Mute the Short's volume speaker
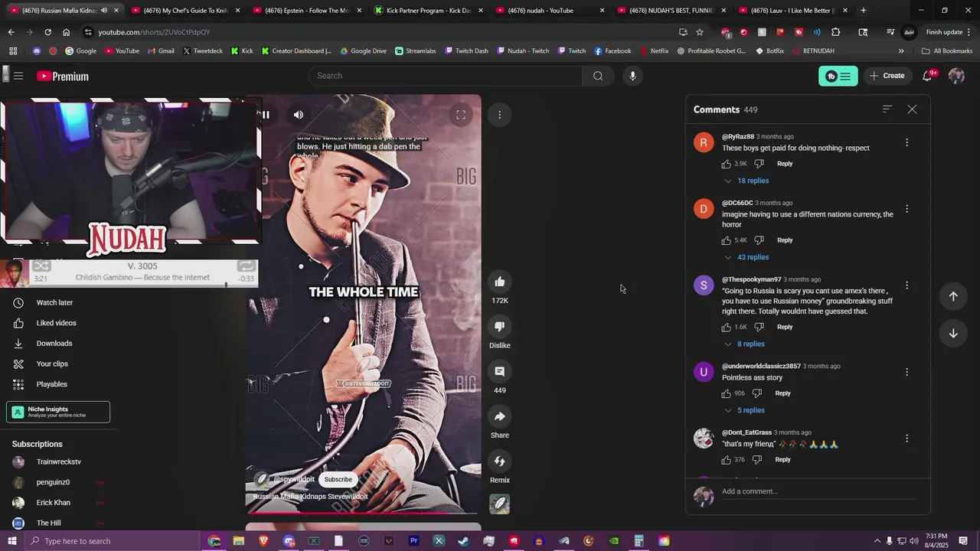The height and width of the screenshot is (551, 980). (299, 115)
